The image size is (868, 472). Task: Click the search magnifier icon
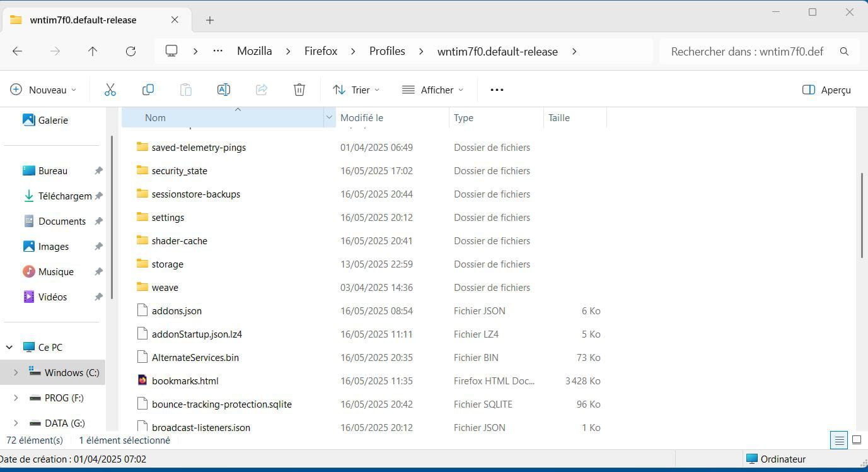pos(845,52)
